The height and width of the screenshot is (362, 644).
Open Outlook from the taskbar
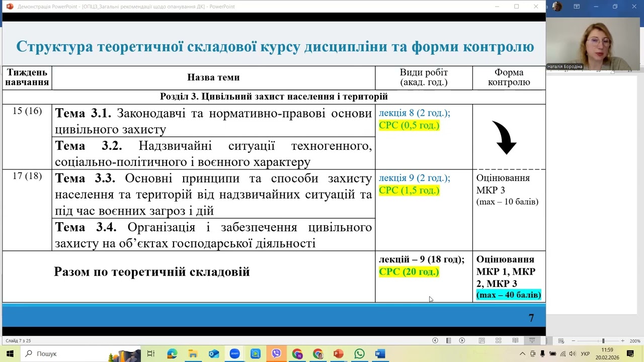(214, 354)
